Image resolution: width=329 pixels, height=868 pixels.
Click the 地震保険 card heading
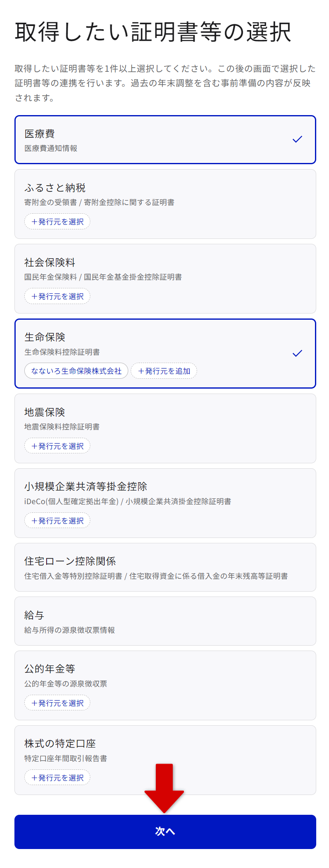[45, 412]
